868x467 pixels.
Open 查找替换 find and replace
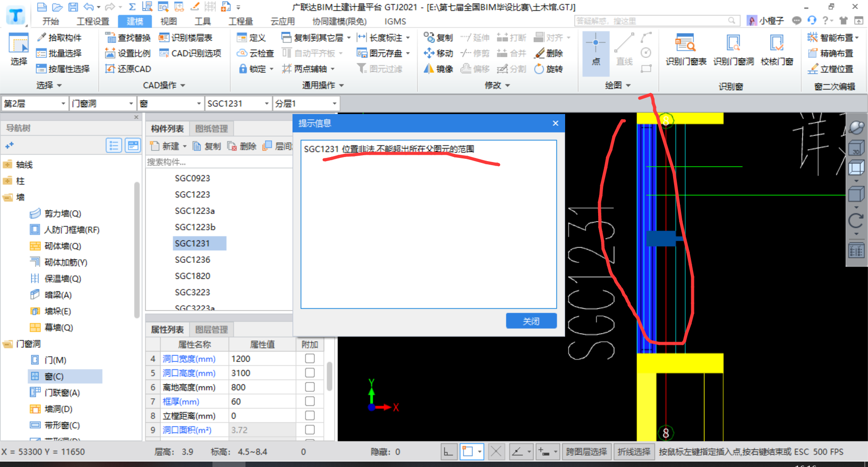click(x=128, y=38)
